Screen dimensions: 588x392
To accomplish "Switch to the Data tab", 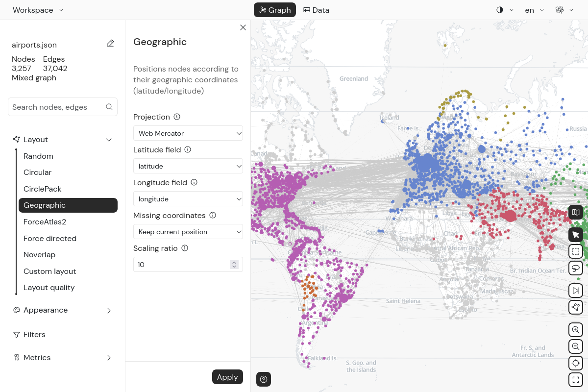I will 316,10.
